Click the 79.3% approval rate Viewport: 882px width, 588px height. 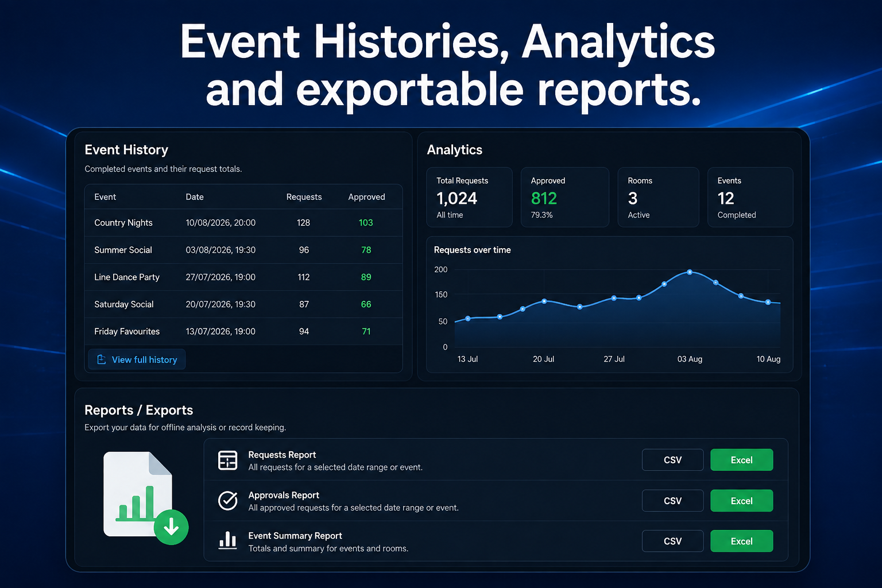[x=541, y=215]
